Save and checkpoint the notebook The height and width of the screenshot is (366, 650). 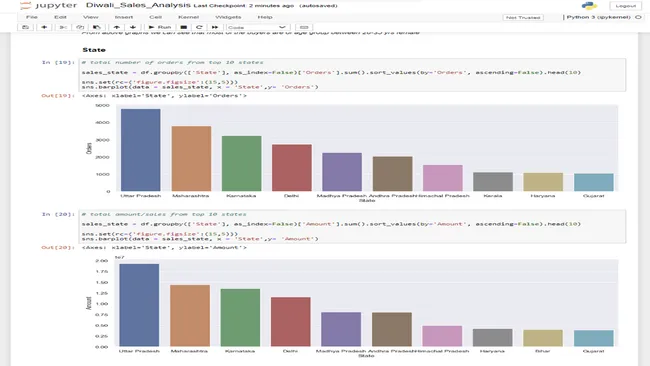click(x=25, y=27)
